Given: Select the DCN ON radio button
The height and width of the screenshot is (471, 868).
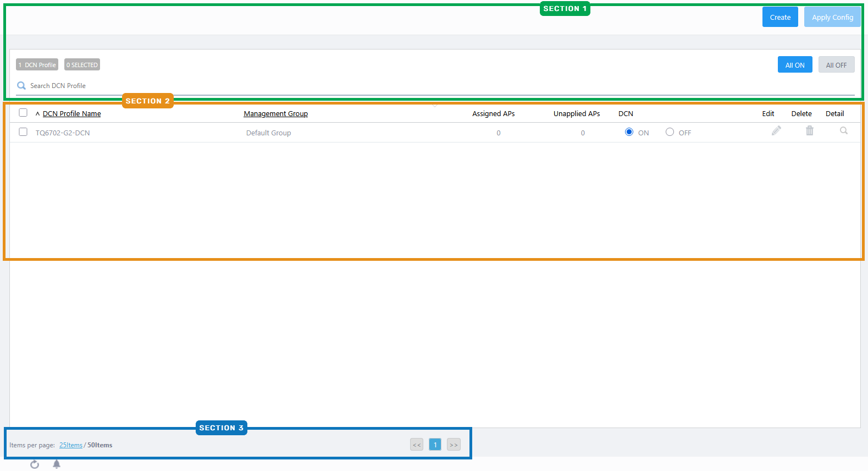Looking at the screenshot, I should point(629,132).
